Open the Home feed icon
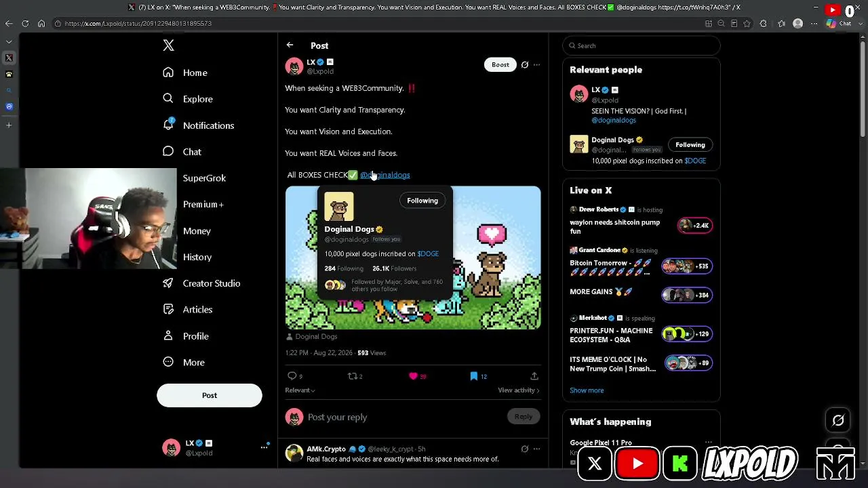 pyautogui.click(x=168, y=73)
